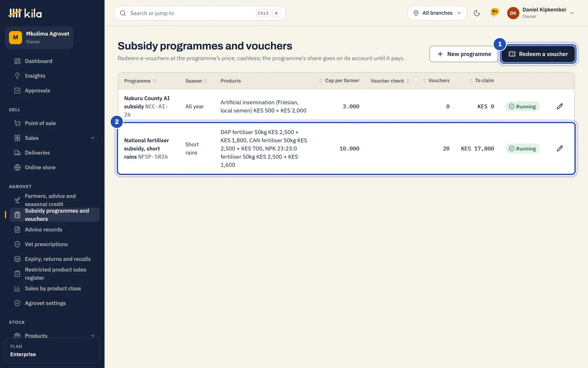Open the All branches dropdown
The height and width of the screenshot is (368, 588).
437,13
